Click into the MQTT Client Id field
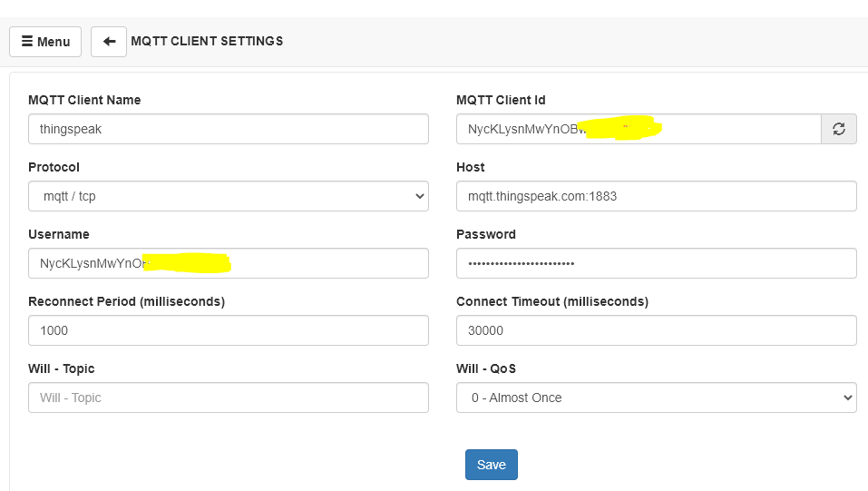The width and height of the screenshot is (868, 491). [x=639, y=129]
